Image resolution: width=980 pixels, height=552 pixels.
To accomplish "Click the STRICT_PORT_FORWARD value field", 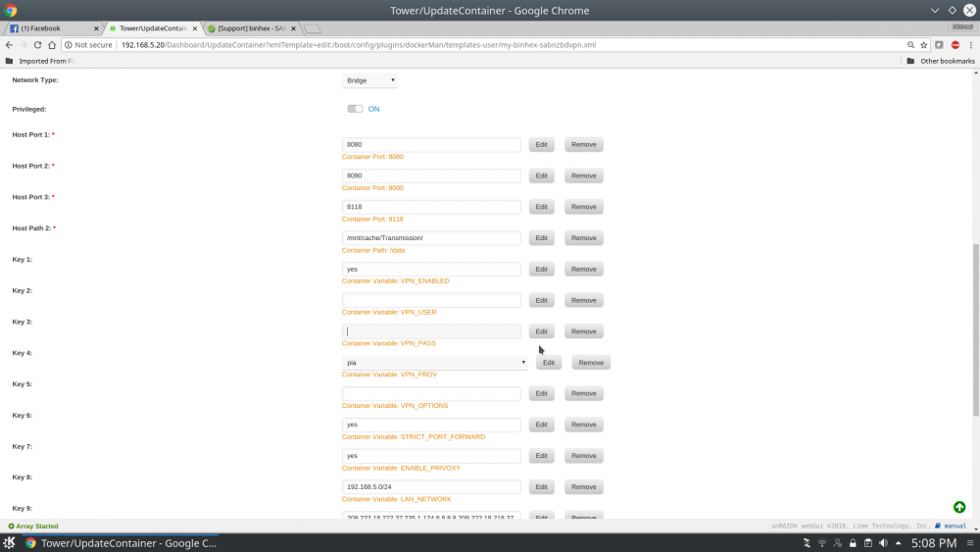I will pyautogui.click(x=431, y=425).
